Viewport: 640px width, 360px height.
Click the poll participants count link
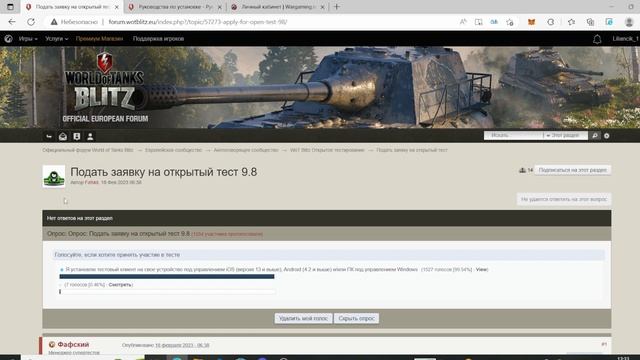tap(227, 234)
